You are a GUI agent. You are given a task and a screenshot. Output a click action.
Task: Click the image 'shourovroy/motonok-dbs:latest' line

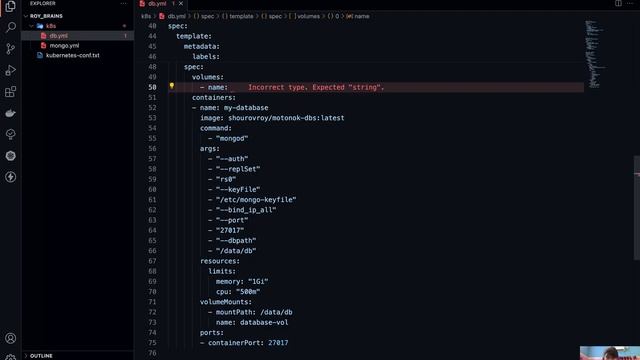(x=272, y=118)
